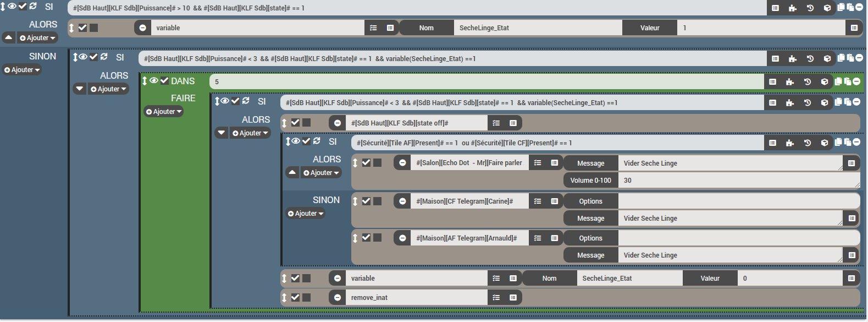The width and height of the screenshot is (868, 322).
Task: Open Ajouter under SINON beside Telegram actions
Action: tap(306, 214)
